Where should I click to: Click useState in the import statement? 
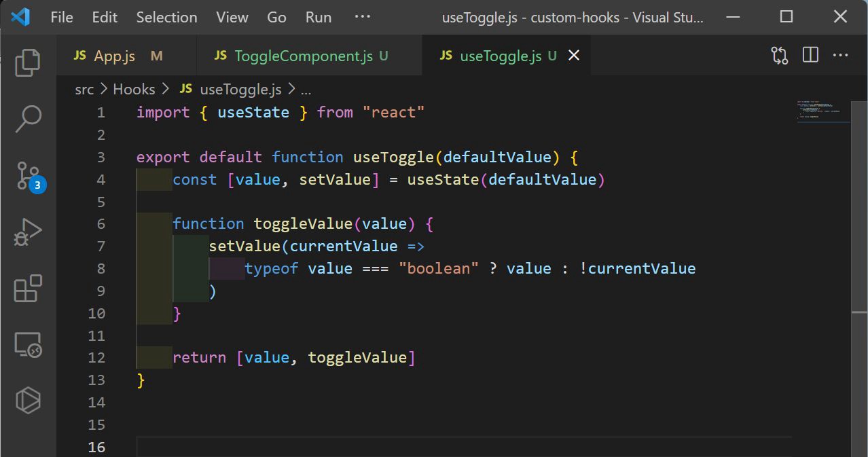(x=253, y=113)
